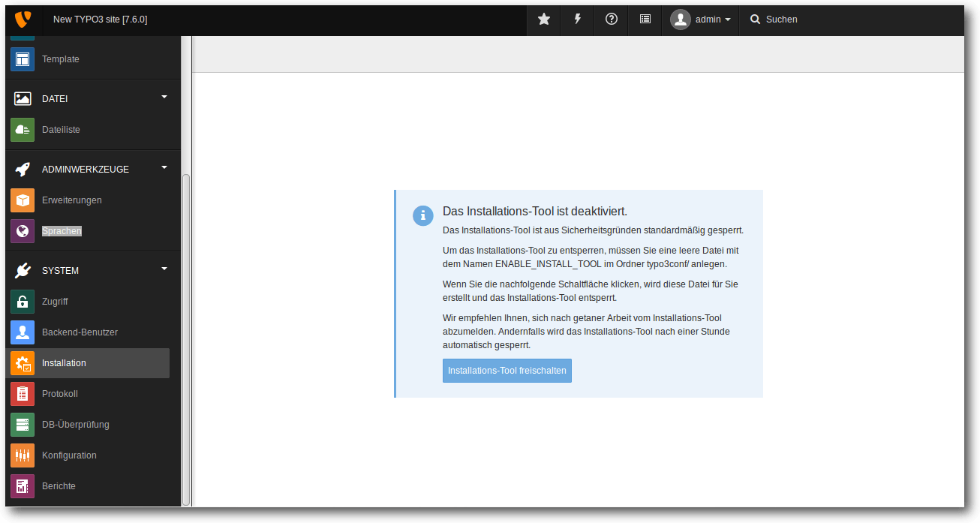Click the module menu vertical scrollbar
Screen dimensions: 980x523
pyautogui.click(x=186, y=338)
